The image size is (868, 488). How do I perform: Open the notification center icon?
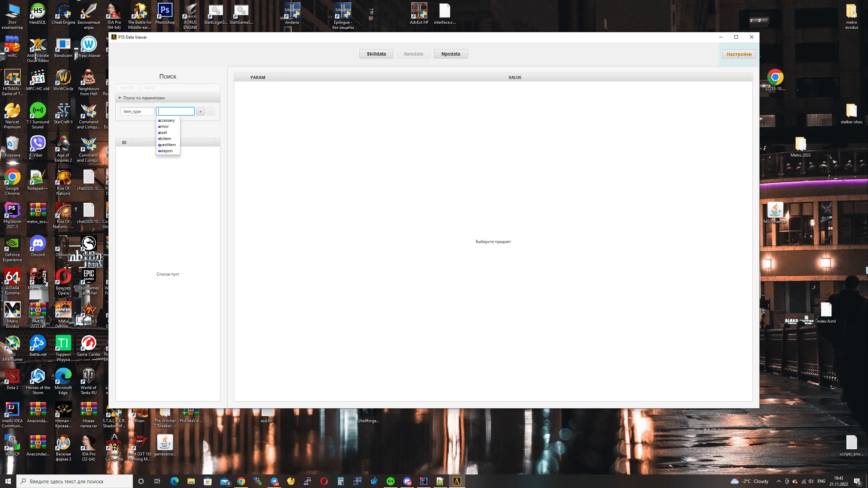coord(857,481)
